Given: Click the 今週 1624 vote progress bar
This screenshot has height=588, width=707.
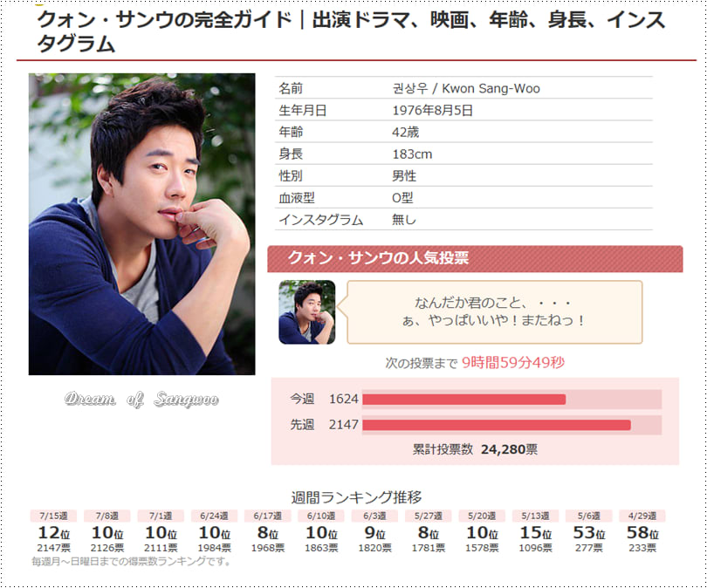Looking at the screenshot, I should (x=511, y=400).
